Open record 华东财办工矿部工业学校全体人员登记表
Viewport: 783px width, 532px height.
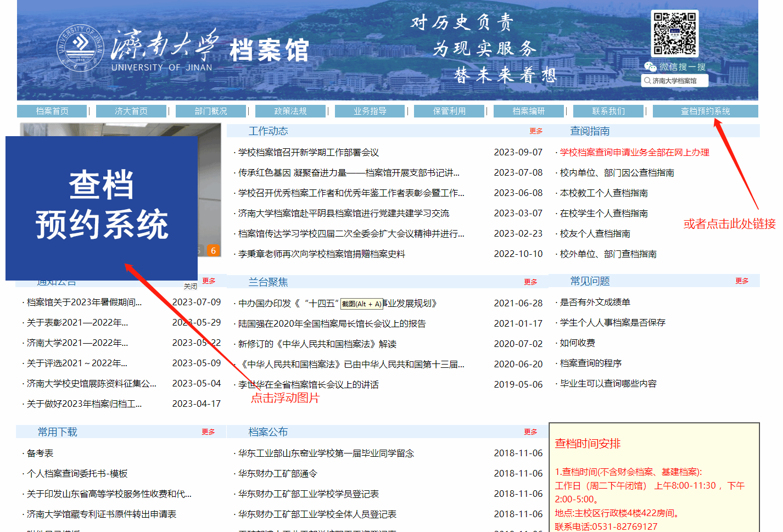[317, 514]
